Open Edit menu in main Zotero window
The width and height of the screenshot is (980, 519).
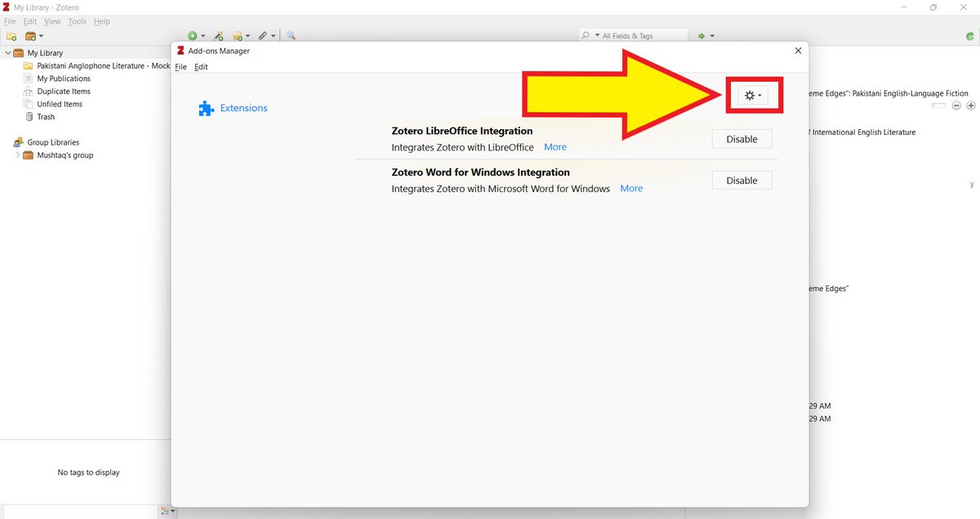click(x=30, y=21)
